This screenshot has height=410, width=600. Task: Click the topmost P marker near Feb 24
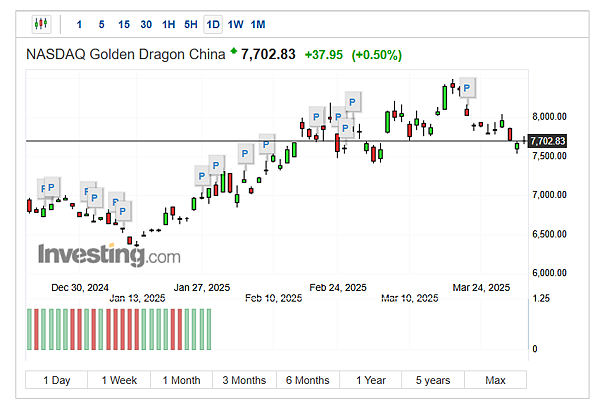tap(353, 102)
